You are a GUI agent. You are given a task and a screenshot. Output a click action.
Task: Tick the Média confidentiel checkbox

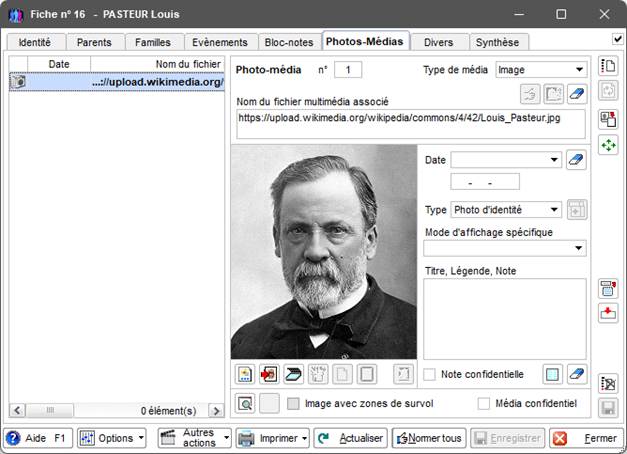click(484, 404)
